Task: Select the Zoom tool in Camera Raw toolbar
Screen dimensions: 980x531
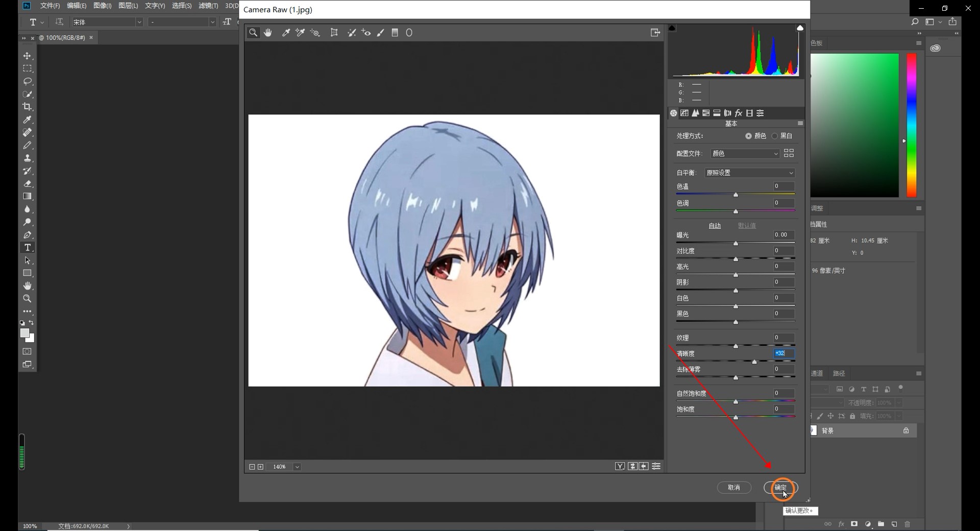Action: (x=253, y=33)
